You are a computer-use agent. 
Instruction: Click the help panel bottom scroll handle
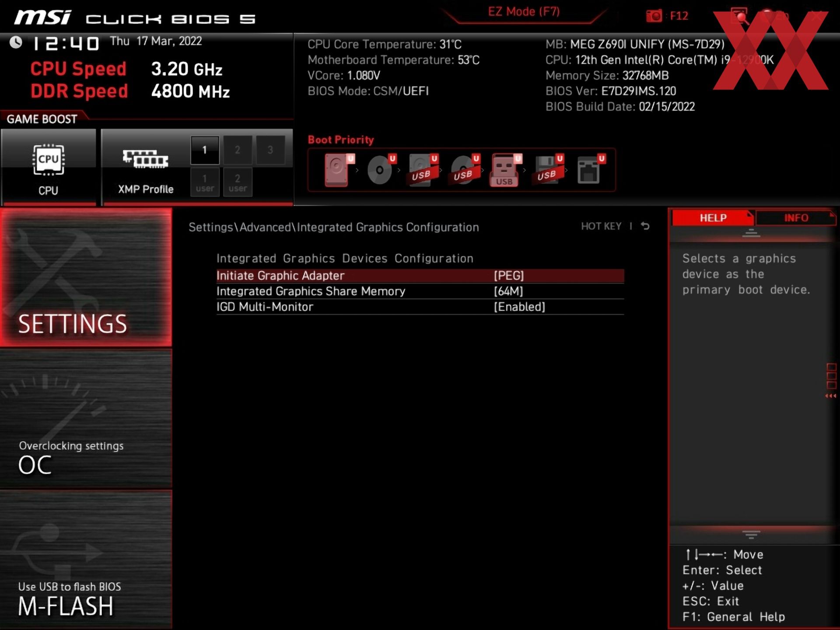click(751, 535)
